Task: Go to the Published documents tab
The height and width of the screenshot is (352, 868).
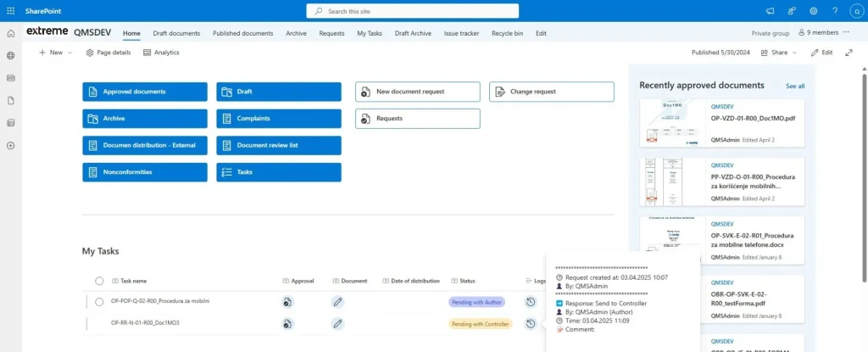Action: pyautogui.click(x=243, y=33)
